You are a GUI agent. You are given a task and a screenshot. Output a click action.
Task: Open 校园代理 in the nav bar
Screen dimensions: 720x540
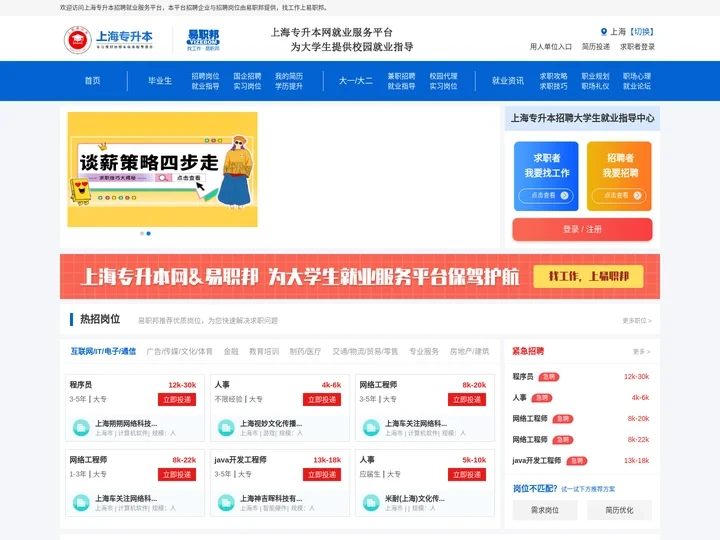[443, 76]
